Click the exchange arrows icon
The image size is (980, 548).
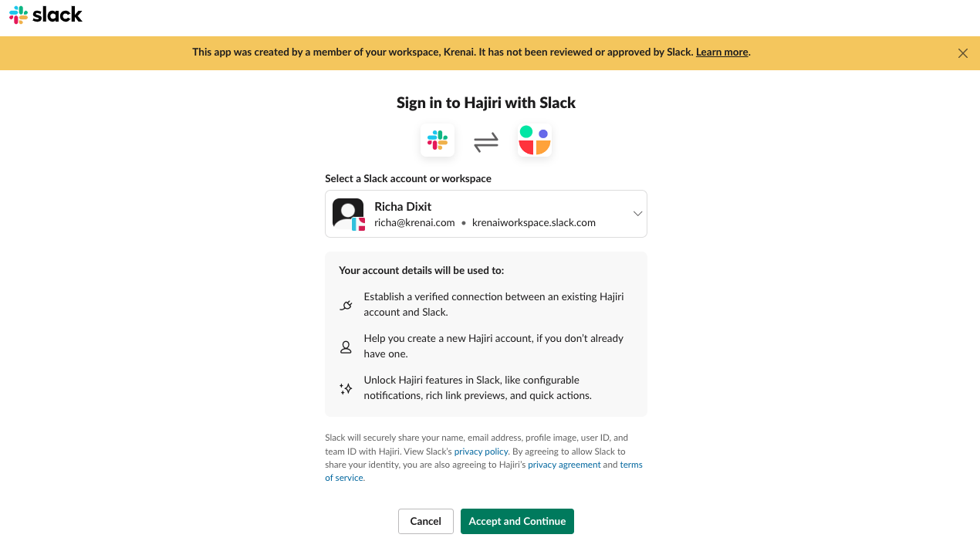point(486,141)
